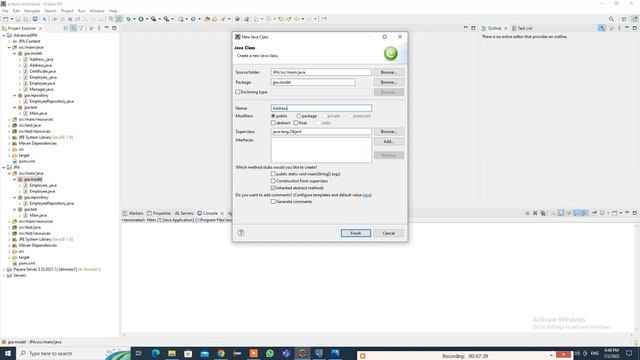This screenshot has width=640, height=360.
Task: Check the abstract modifier checkbox
Action: 273,123
